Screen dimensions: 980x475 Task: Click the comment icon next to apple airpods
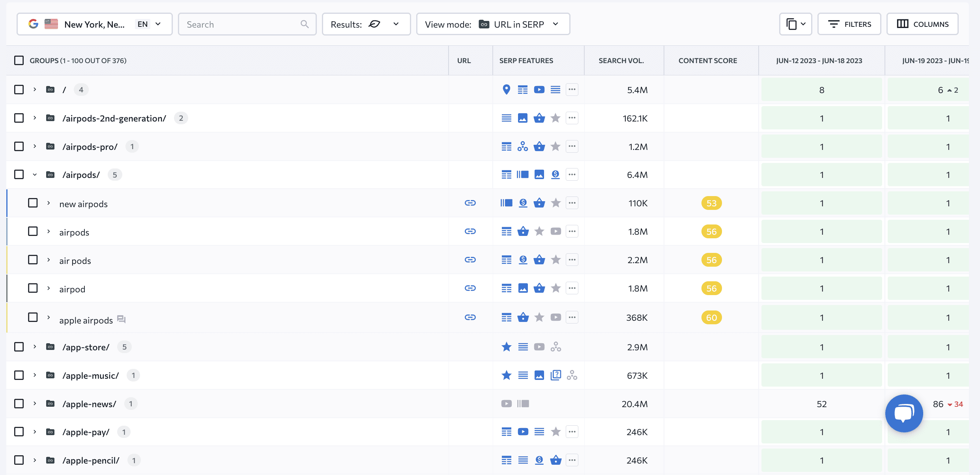pos(122,320)
